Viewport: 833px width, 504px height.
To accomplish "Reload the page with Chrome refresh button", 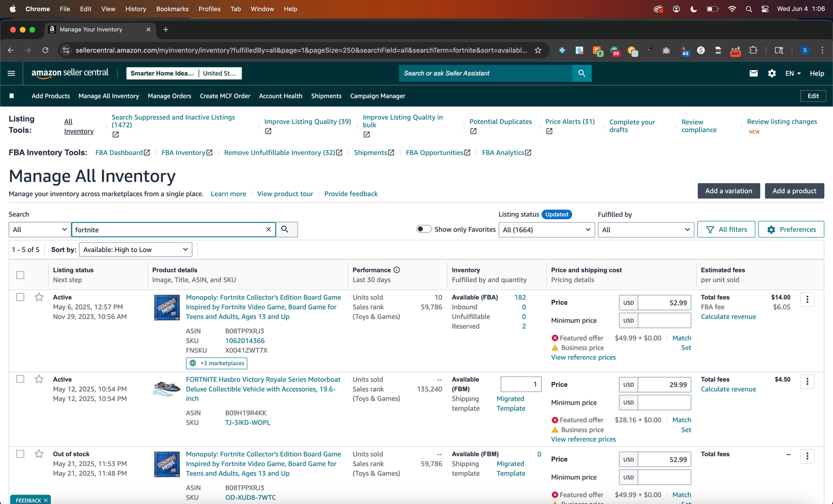I will [x=45, y=50].
